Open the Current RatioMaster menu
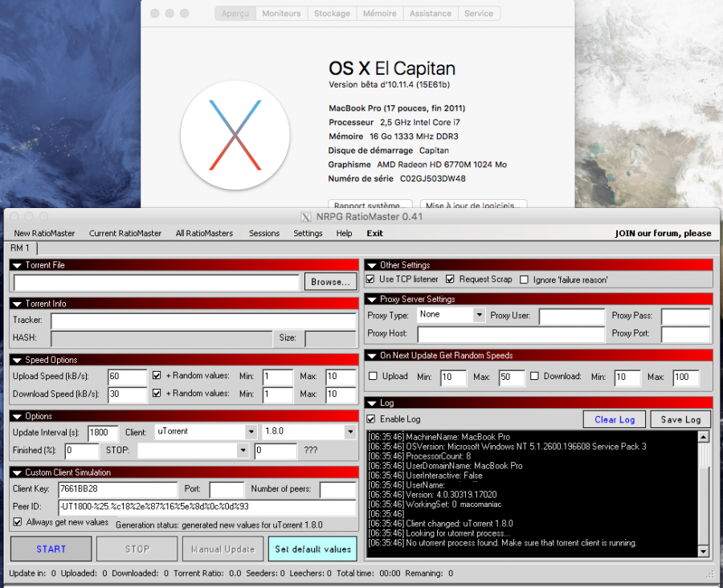 coord(125,234)
